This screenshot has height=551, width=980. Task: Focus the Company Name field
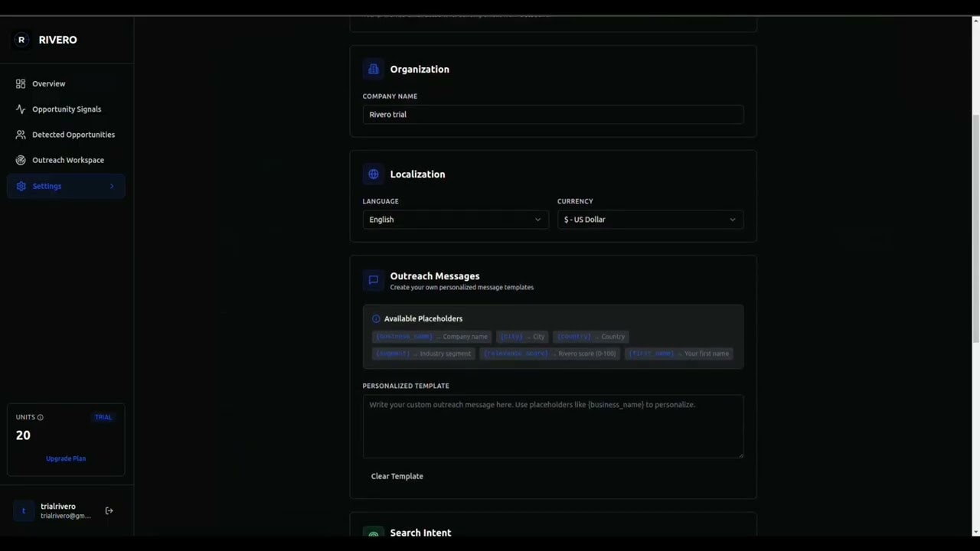coord(553,114)
